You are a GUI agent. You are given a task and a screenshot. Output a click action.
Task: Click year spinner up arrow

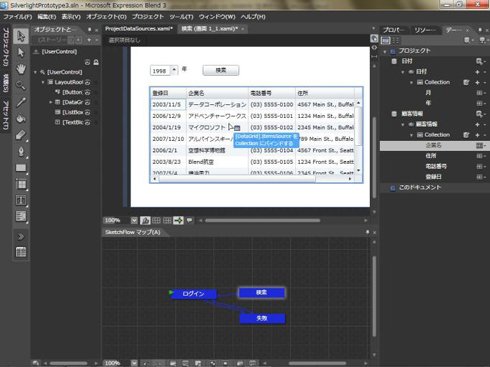coord(174,69)
